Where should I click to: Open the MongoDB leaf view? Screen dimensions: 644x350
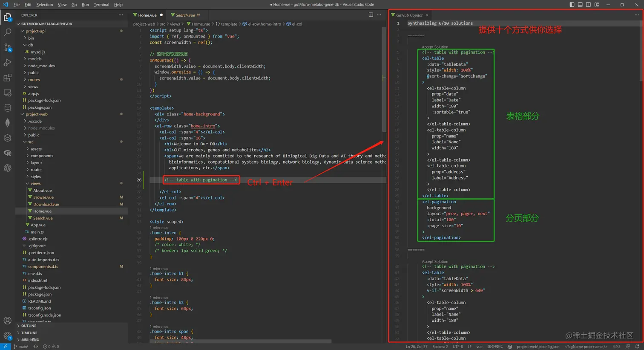coord(7,123)
